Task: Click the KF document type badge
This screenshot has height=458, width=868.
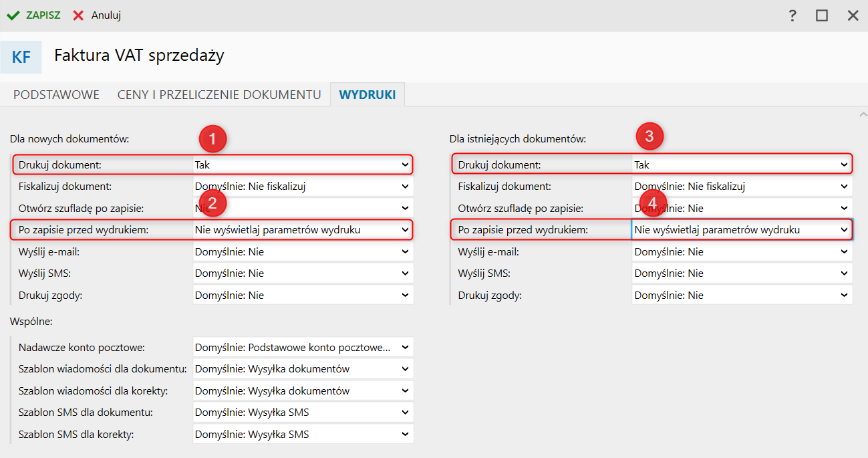Action: 21,57
